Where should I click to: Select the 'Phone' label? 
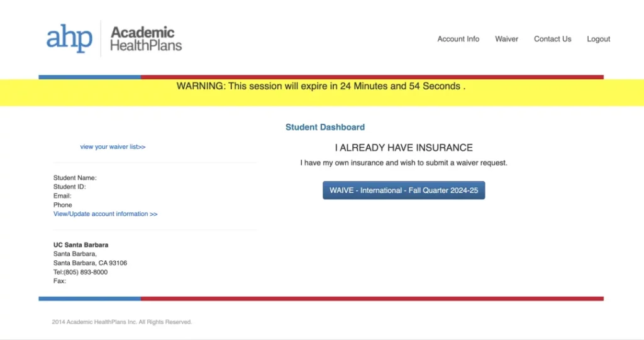click(63, 205)
